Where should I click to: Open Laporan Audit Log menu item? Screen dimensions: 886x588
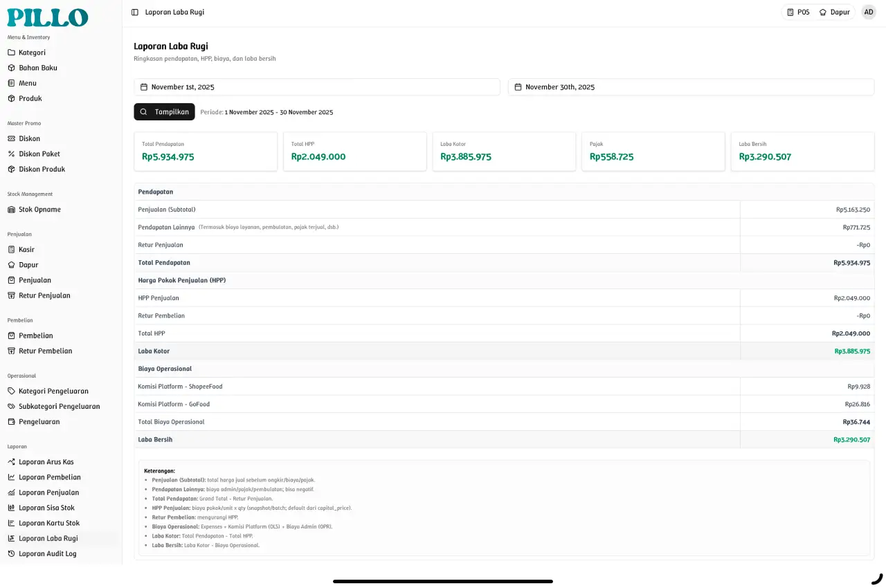click(47, 553)
